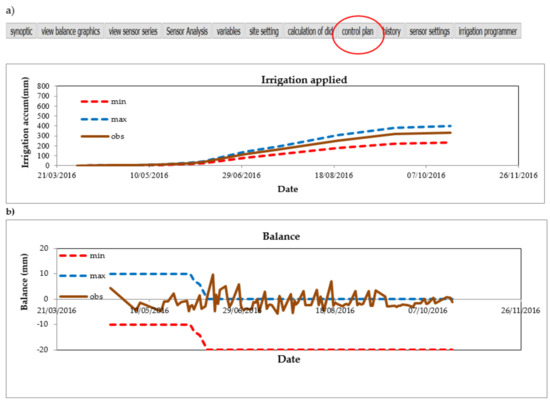Open the site setting tab
Screen dimensions: 550x402
(264, 31)
